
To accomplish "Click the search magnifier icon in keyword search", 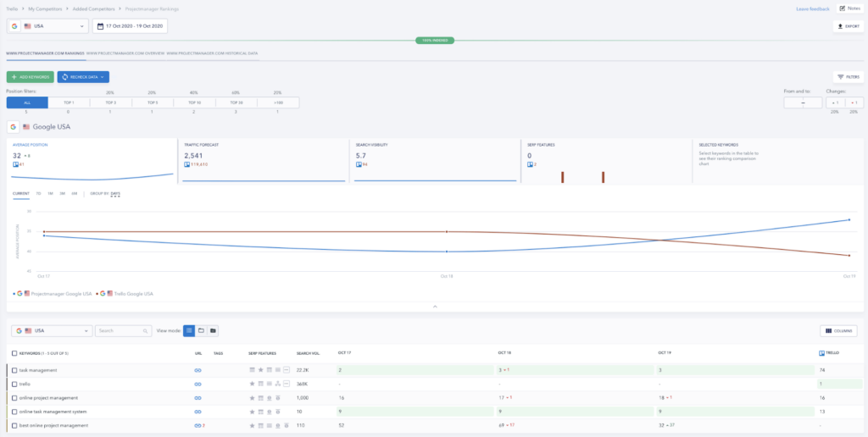I will tap(146, 331).
